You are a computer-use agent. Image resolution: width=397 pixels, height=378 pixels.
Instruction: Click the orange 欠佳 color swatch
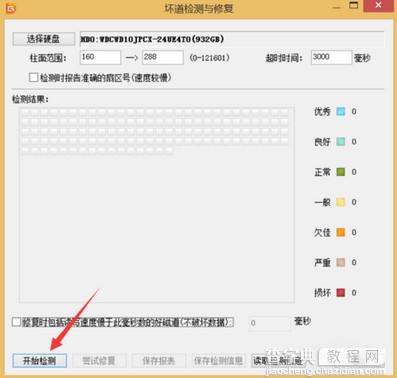coord(341,232)
